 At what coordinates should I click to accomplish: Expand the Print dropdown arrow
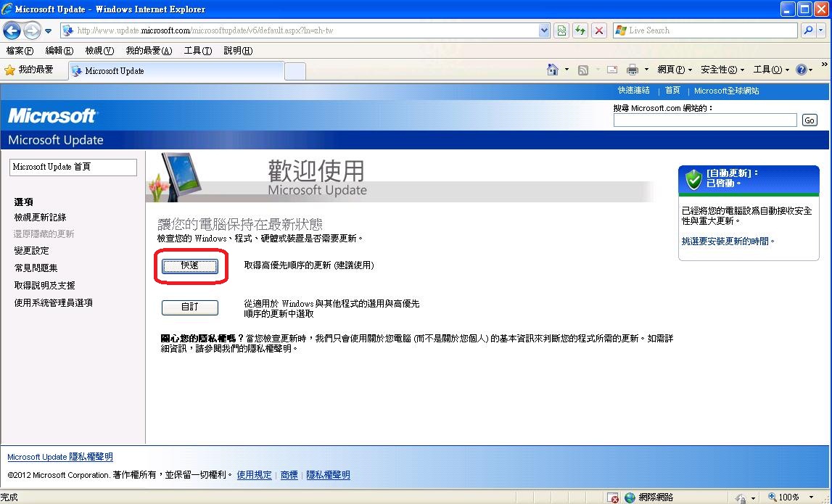646,70
